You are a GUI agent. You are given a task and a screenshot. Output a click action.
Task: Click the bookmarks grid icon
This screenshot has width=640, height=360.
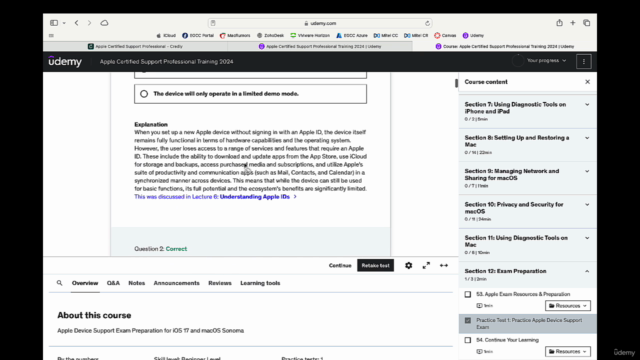coord(51,36)
